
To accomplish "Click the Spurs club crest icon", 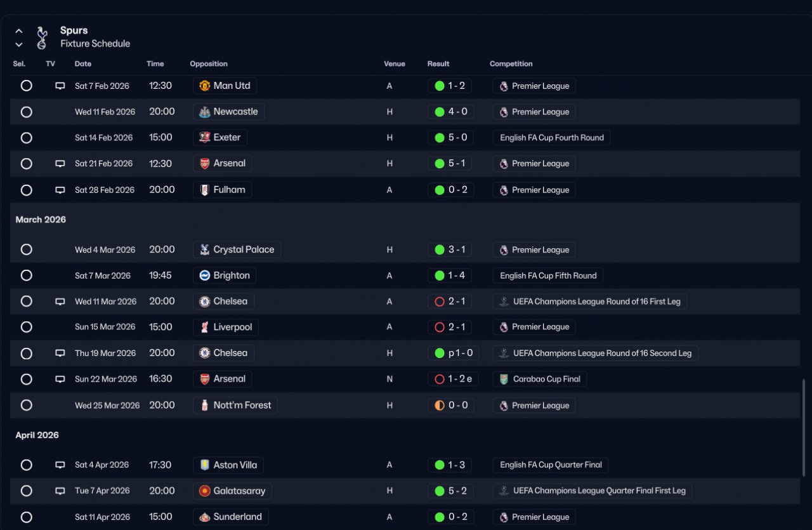I will coord(42,37).
